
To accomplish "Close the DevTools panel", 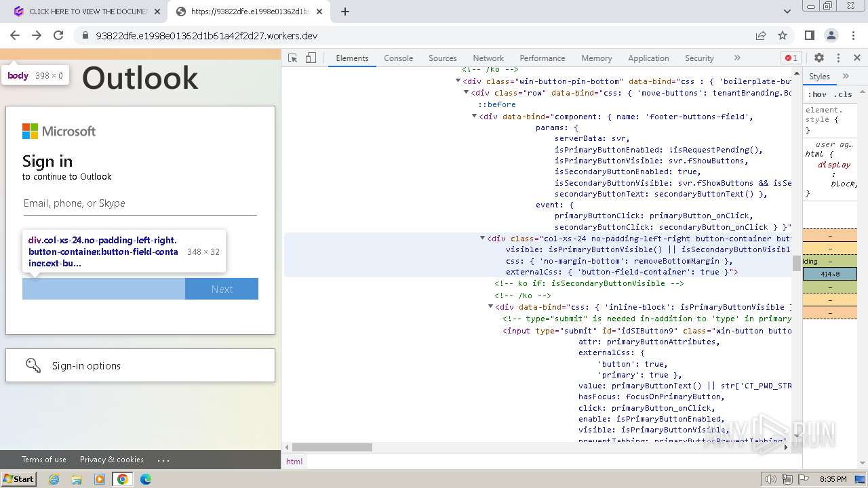I will (857, 58).
